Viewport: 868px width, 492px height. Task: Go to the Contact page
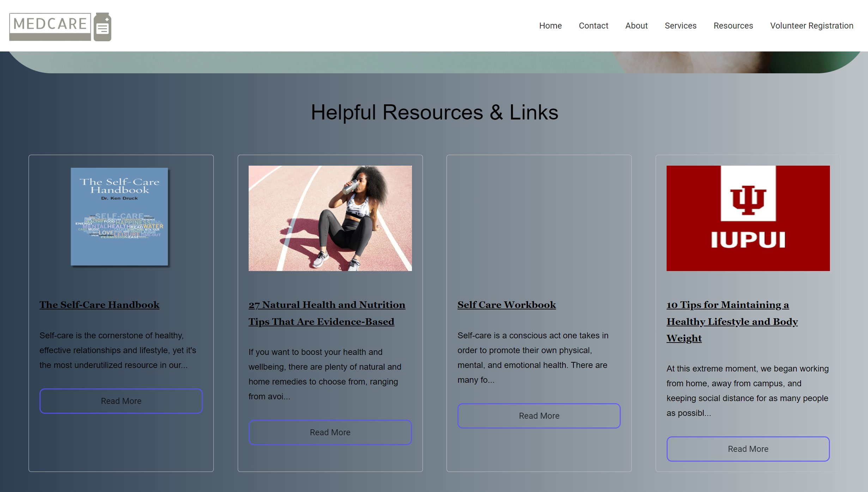(x=593, y=26)
